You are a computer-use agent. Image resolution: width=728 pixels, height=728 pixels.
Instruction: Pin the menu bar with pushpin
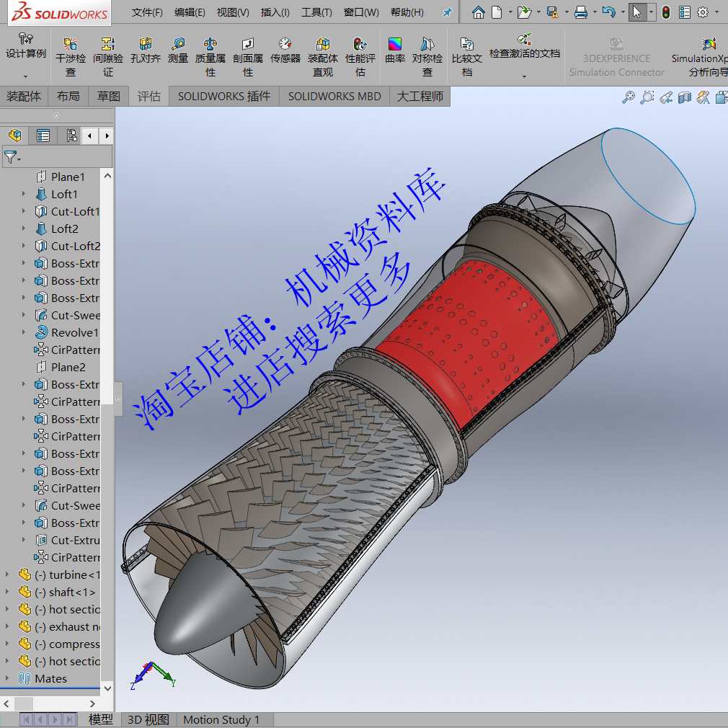coord(447,12)
